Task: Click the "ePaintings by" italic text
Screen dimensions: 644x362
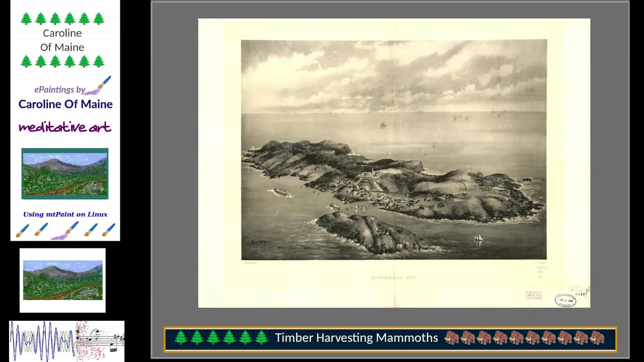Action: [59, 89]
